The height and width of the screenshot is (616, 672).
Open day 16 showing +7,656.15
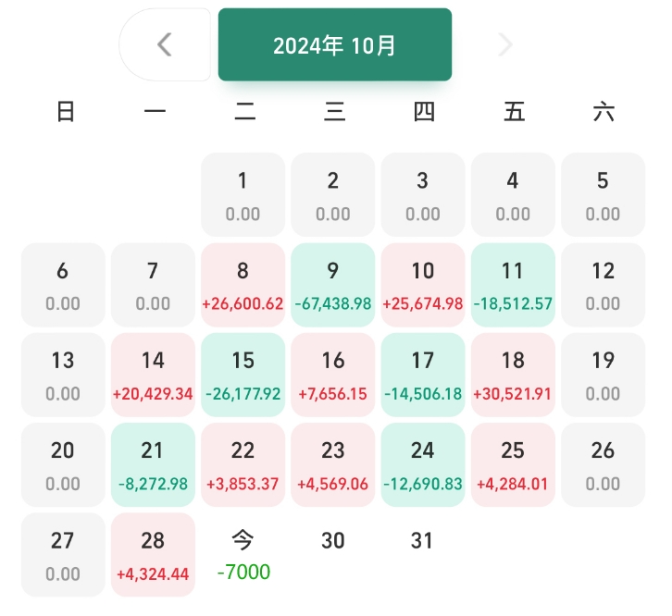coord(333,375)
